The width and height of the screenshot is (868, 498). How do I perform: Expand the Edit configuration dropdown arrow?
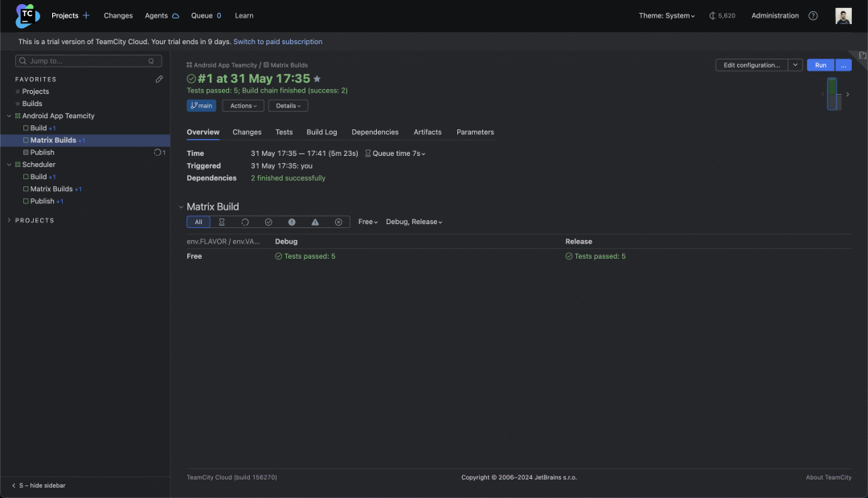[x=795, y=65]
